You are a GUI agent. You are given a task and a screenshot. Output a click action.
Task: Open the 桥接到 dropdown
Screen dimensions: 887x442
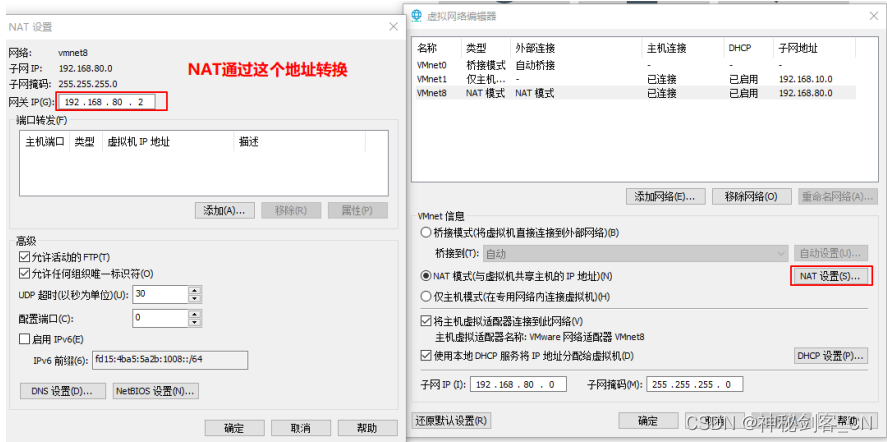tap(636, 254)
